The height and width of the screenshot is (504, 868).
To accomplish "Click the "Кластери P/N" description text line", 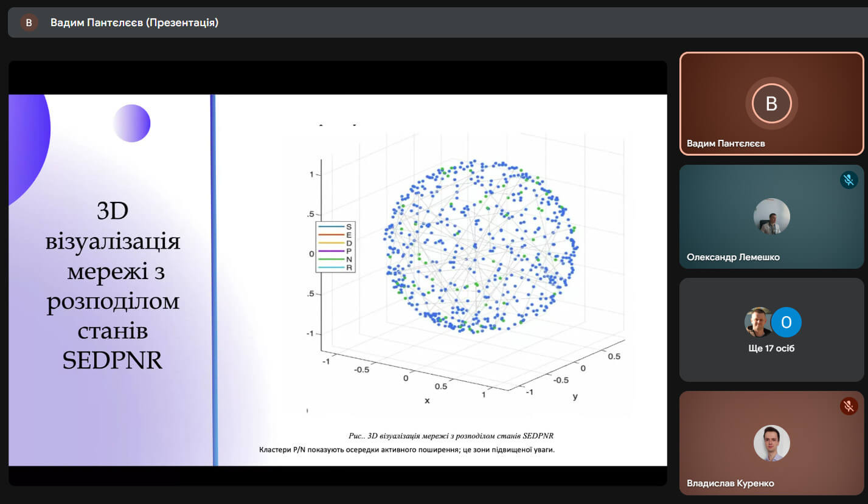I will (x=407, y=450).
